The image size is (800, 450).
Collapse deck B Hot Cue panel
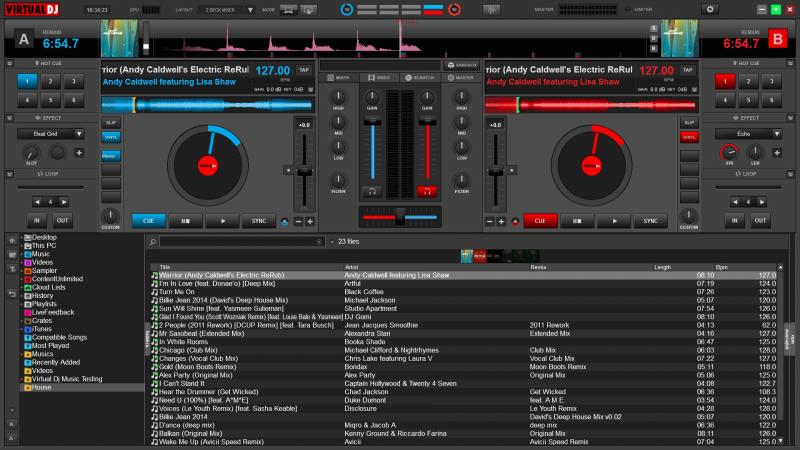point(790,63)
